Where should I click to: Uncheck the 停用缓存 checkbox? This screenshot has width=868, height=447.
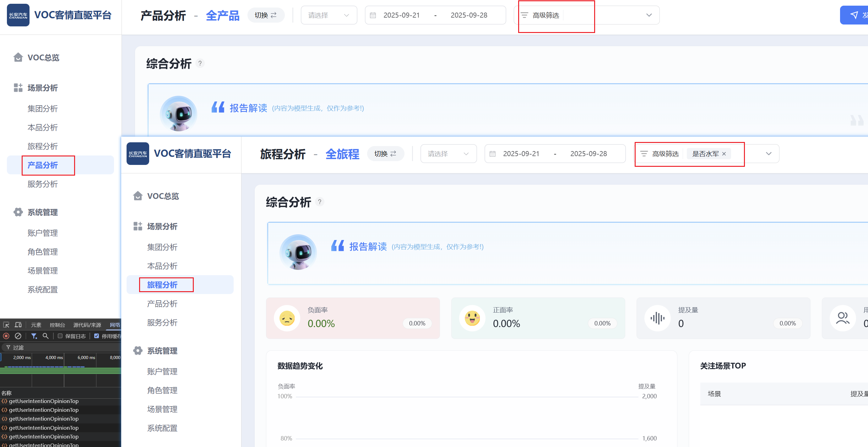[x=97, y=336]
